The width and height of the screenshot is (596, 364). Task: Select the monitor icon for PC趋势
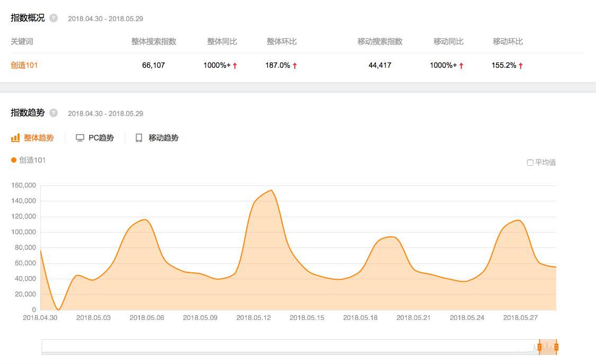(x=80, y=138)
